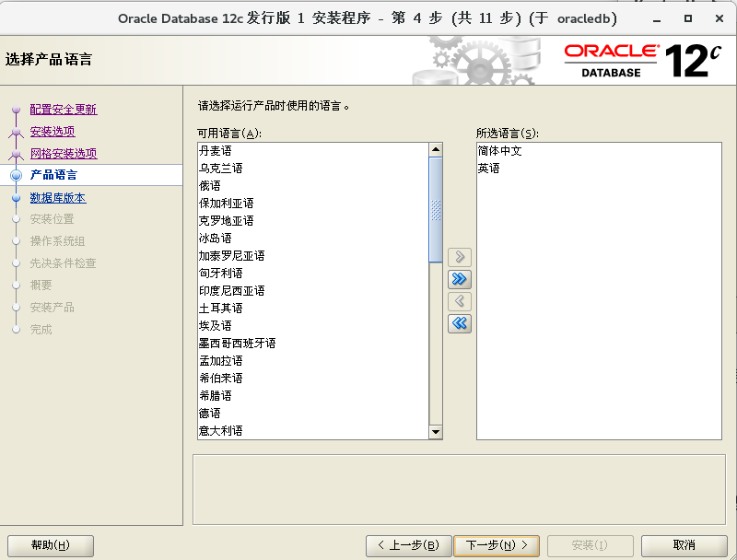Choose 希伯来语 from available languages
Screen dimensions: 737x560
coord(313,379)
